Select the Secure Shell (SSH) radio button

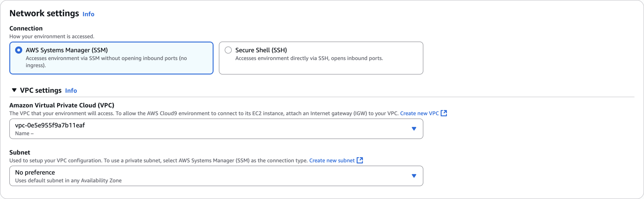228,50
